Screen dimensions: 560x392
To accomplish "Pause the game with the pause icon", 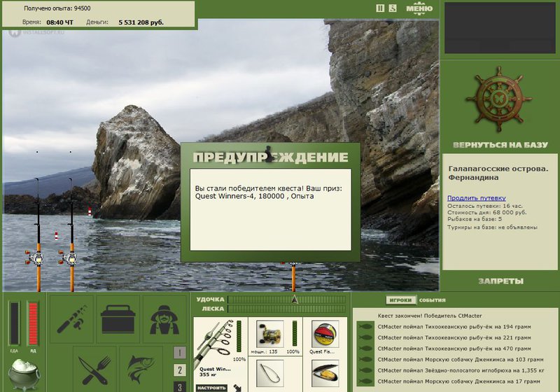I will 380,8.
